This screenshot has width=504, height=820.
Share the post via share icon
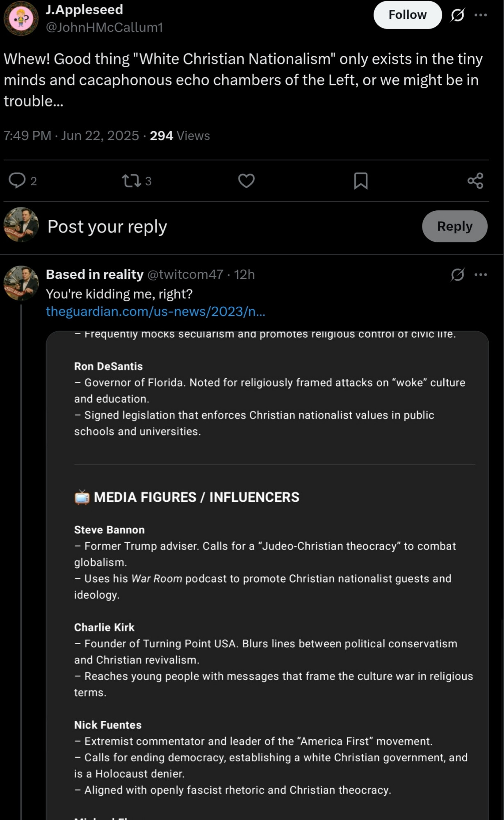475,180
